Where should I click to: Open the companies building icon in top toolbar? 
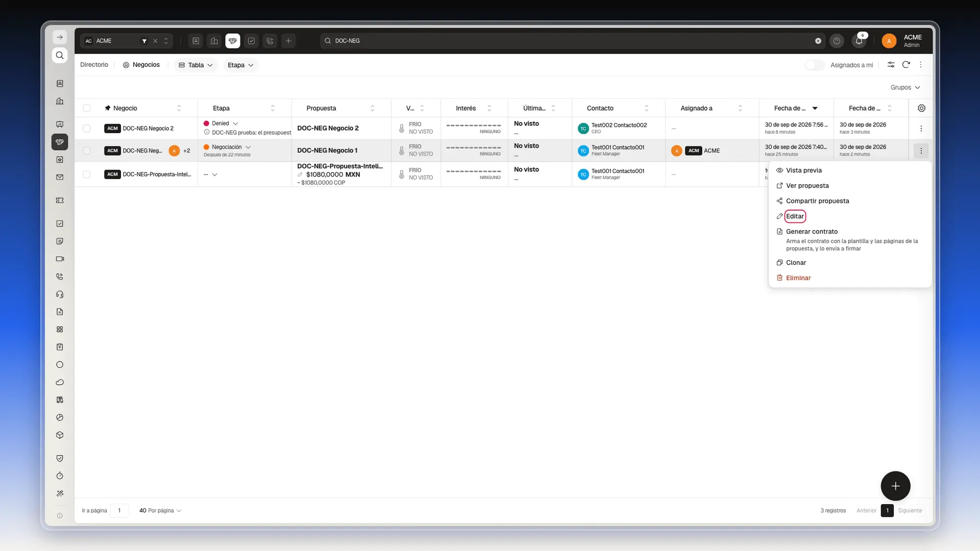(214, 41)
